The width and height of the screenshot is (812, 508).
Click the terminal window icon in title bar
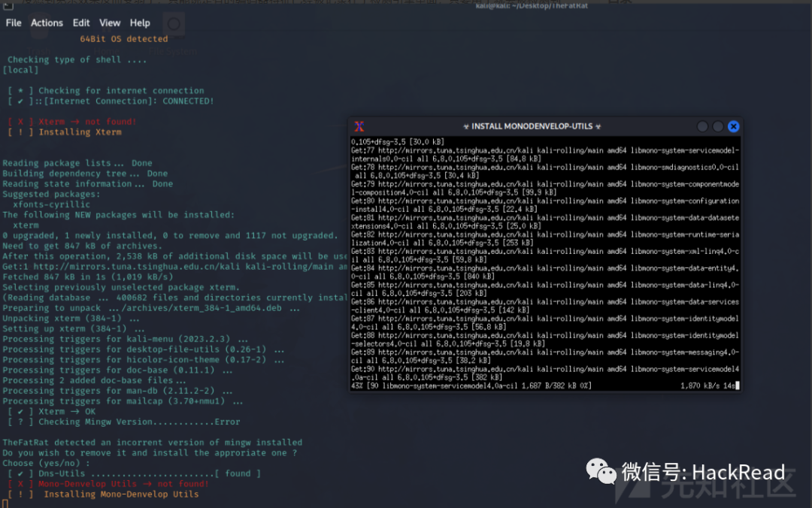click(x=8, y=6)
